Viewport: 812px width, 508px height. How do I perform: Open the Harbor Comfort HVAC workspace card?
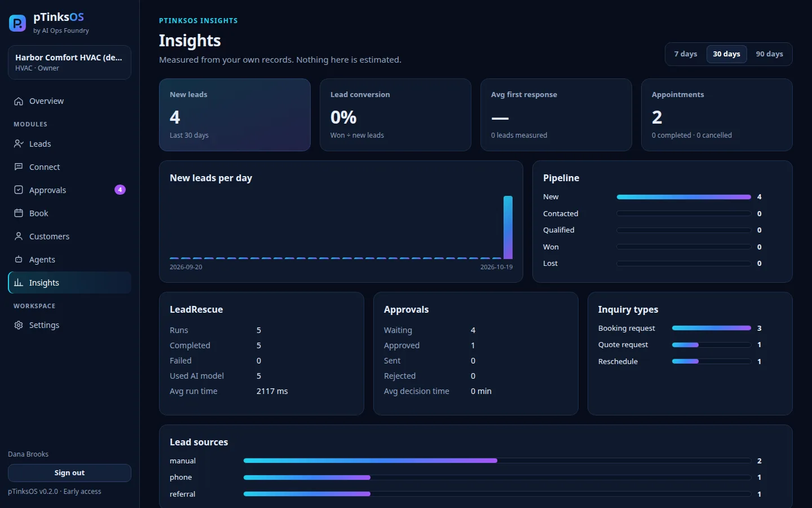coord(69,62)
